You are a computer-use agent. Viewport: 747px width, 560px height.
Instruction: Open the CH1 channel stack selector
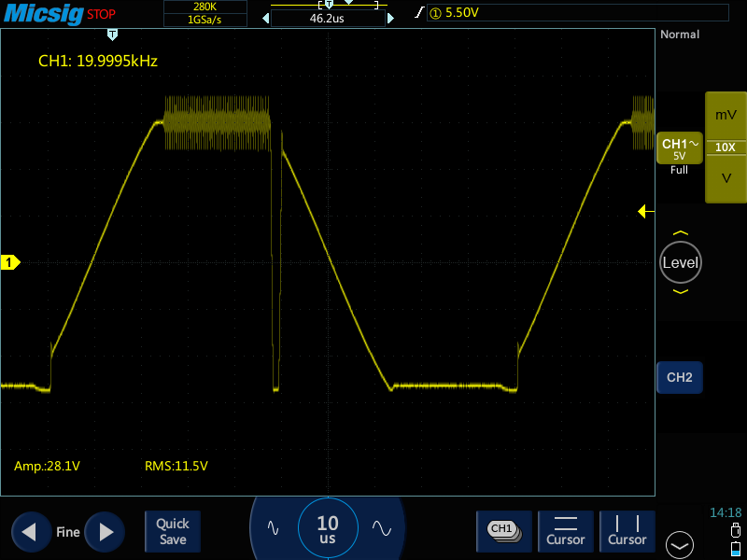coord(504,531)
